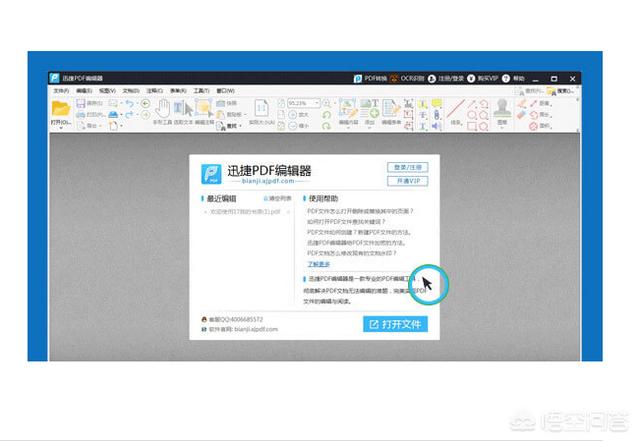Open the Document (D) menu
The height and width of the screenshot is (443, 640).
pyautogui.click(x=131, y=91)
